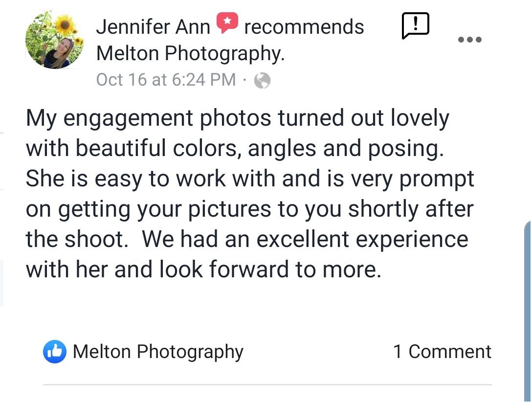Click the globe public audience icon
532x403 pixels.
point(263,80)
